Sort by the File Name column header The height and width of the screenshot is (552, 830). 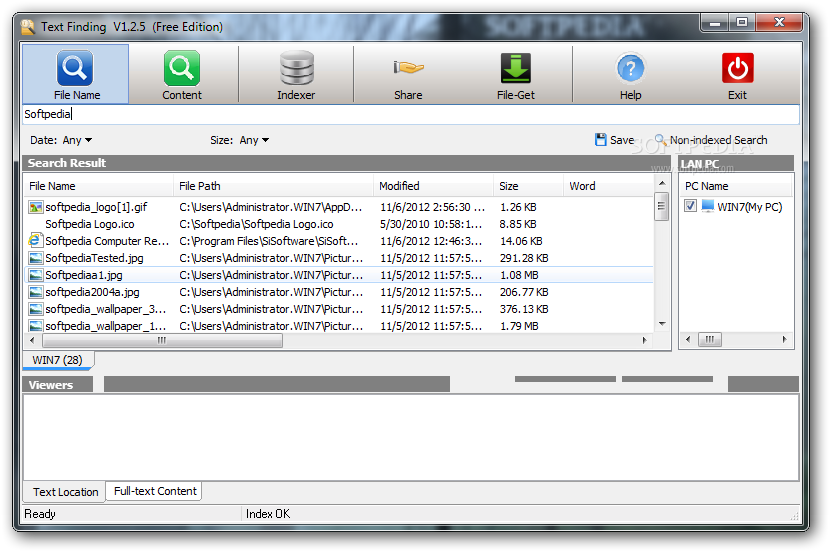click(98, 186)
